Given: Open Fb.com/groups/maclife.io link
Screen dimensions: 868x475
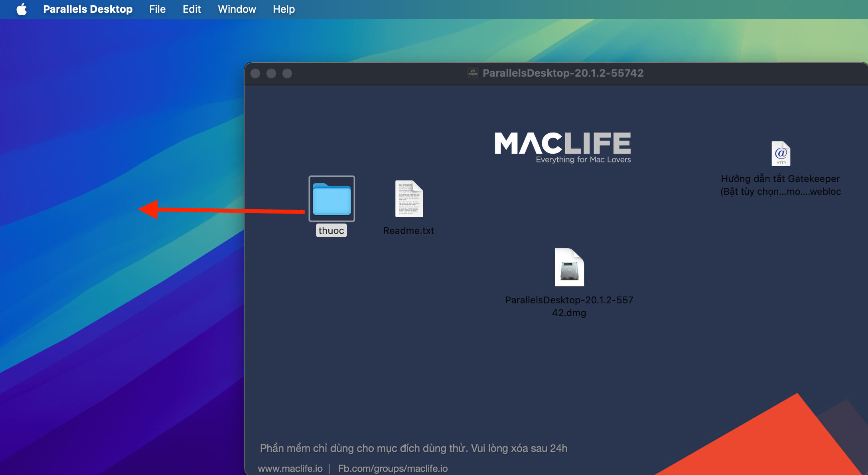Looking at the screenshot, I should pyautogui.click(x=393, y=468).
